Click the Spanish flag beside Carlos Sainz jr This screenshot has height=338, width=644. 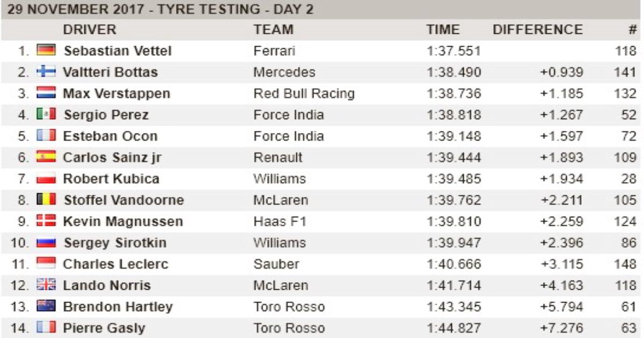pos(46,157)
